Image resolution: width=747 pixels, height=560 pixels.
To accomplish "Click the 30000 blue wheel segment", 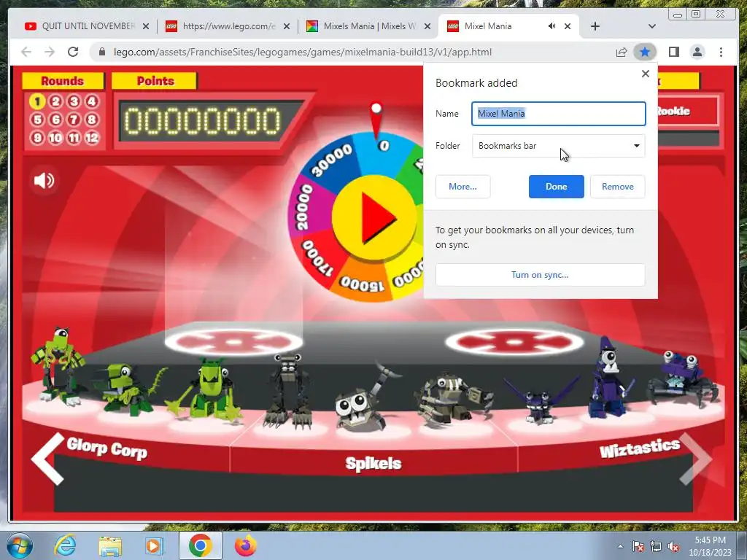I will tap(333, 161).
